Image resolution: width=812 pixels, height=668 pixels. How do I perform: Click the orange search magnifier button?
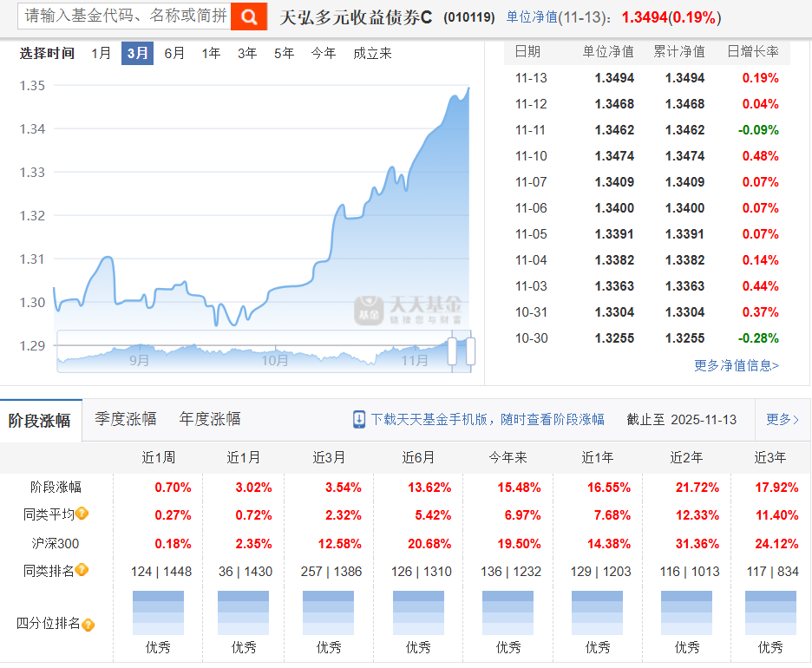[x=249, y=16]
